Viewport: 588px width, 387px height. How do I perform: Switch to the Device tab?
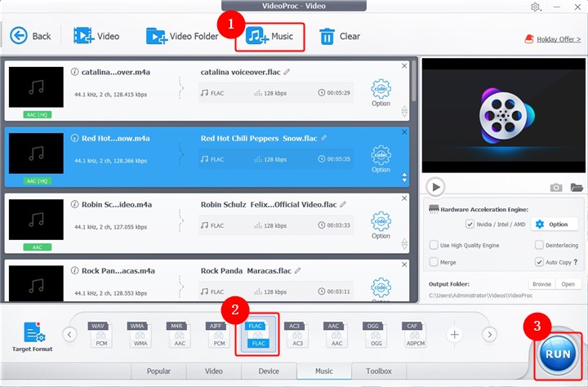click(269, 371)
